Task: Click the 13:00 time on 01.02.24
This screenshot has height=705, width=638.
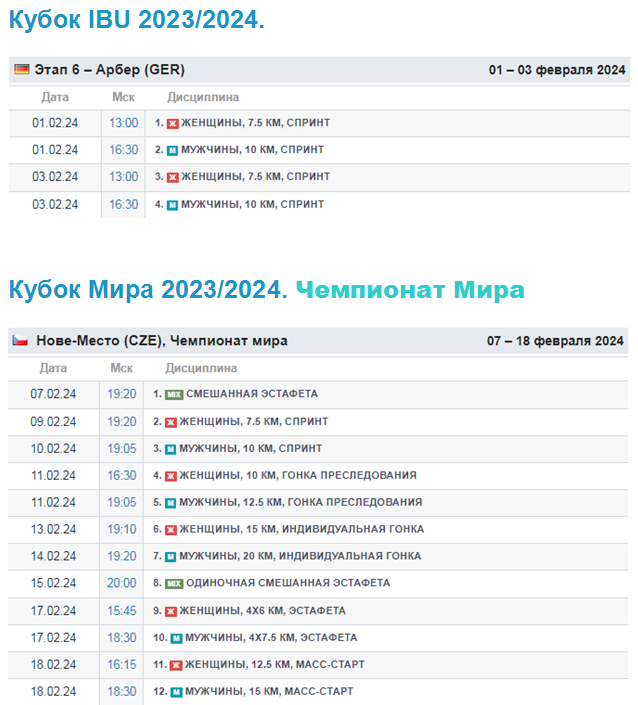Action: [124, 123]
